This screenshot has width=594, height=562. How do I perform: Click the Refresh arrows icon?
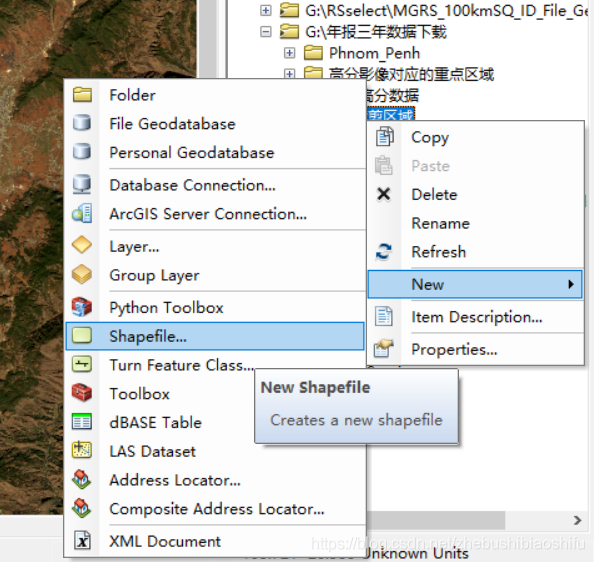click(384, 252)
